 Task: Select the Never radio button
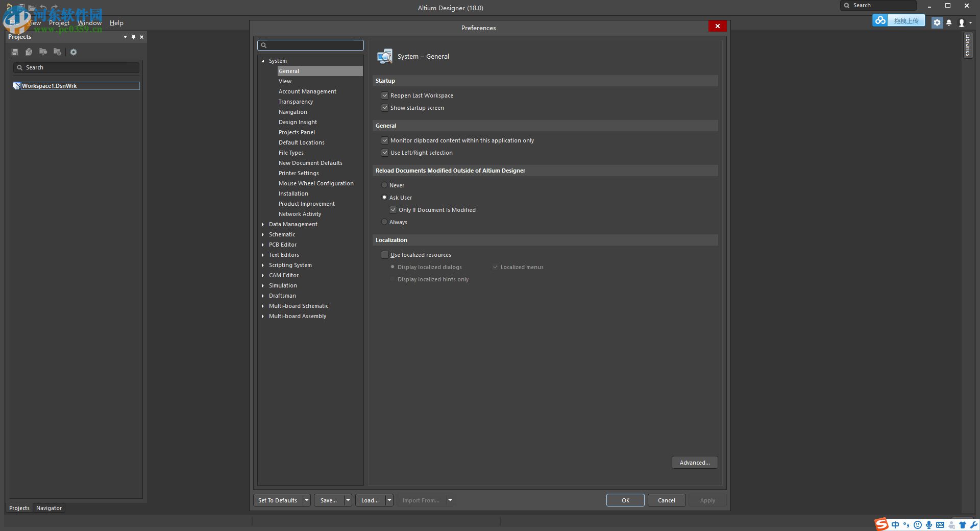tap(384, 185)
